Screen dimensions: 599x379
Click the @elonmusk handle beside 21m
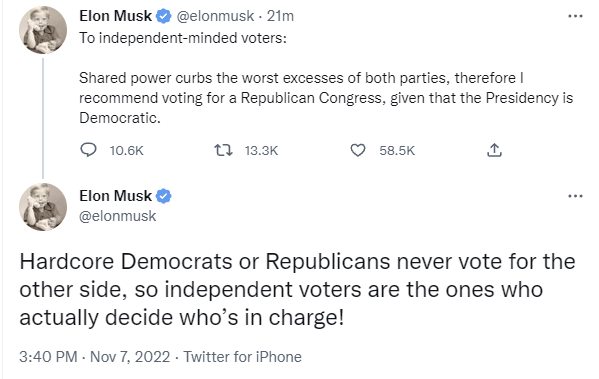point(215,16)
